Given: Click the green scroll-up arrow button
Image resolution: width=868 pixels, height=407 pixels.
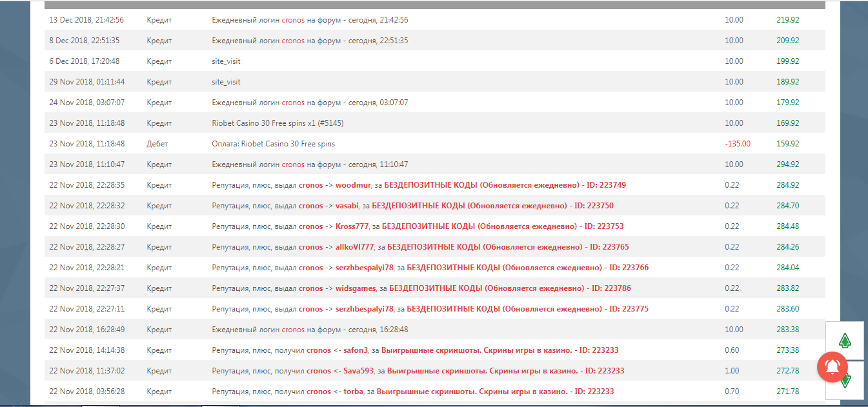Looking at the screenshot, I should 844,341.
